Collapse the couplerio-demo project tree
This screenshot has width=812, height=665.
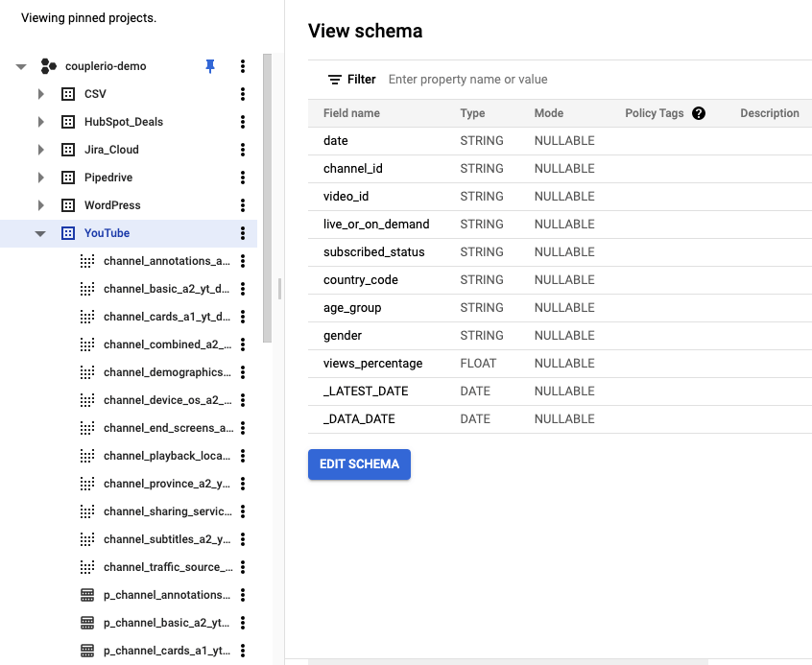click(x=21, y=67)
